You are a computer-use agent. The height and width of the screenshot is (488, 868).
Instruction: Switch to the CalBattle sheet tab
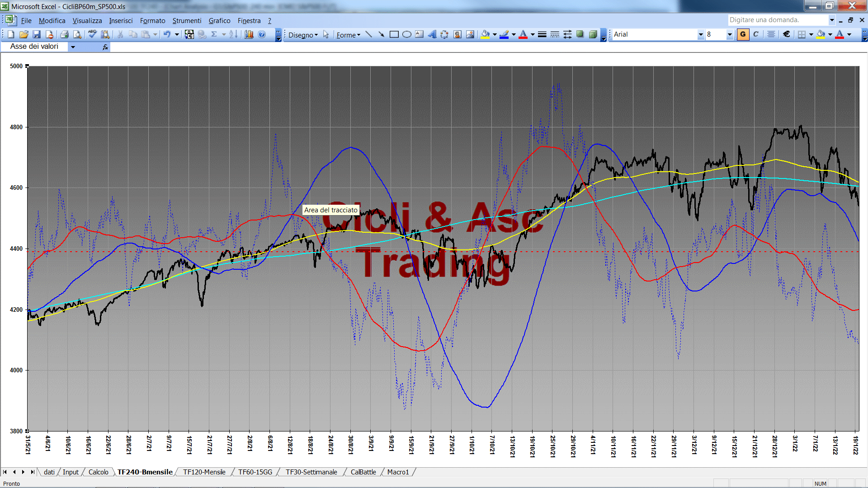click(x=363, y=472)
